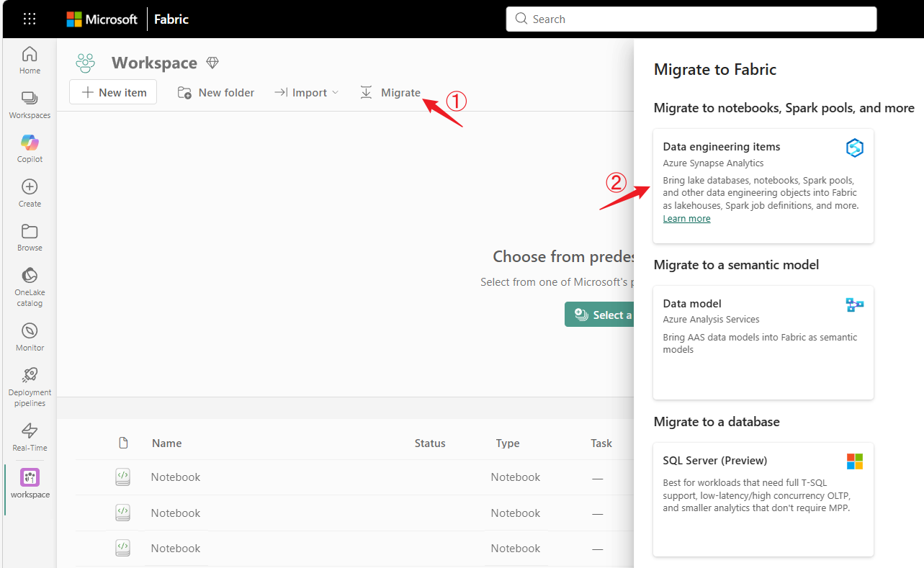
Task: Open Monitor hub from sidebar
Action: pyautogui.click(x=30, y=338)
